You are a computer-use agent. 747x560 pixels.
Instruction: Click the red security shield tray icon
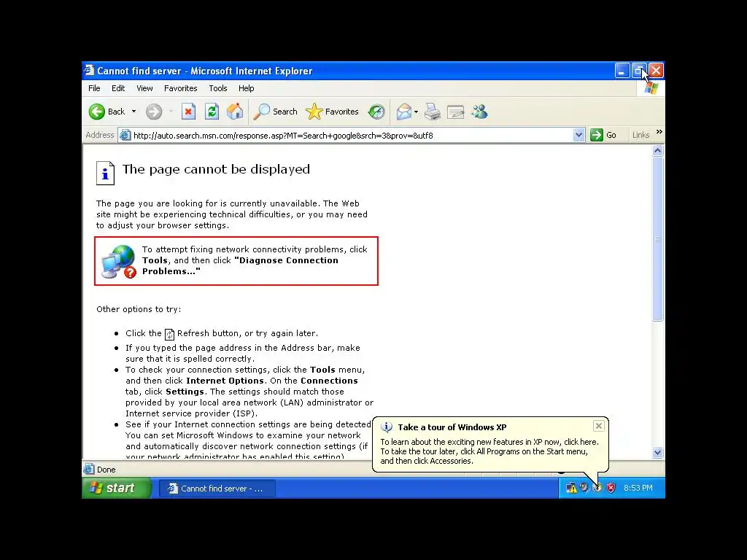click(611, 488)
